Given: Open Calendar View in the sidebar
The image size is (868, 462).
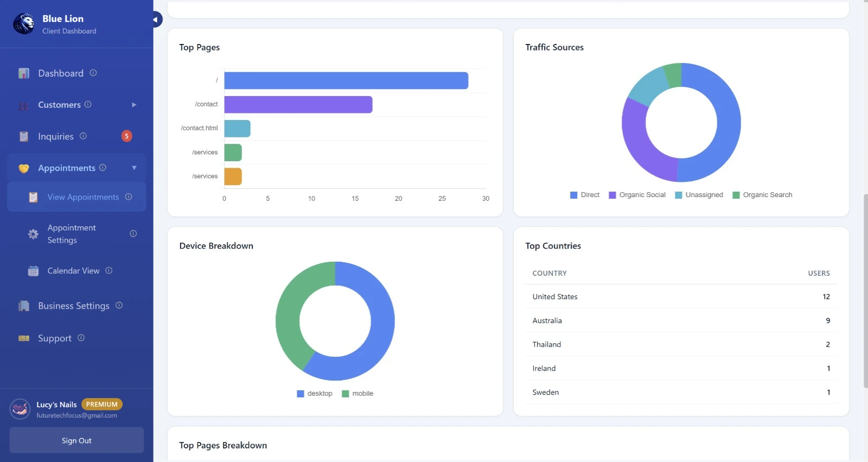Looking at the screenshot, I should [76, 271].
